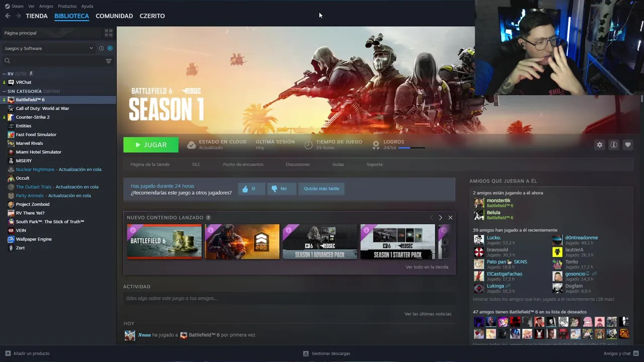Screen dimensions: 644x362
Task: Click the Tiempo de juego clock icon
Action: point(308,145)
